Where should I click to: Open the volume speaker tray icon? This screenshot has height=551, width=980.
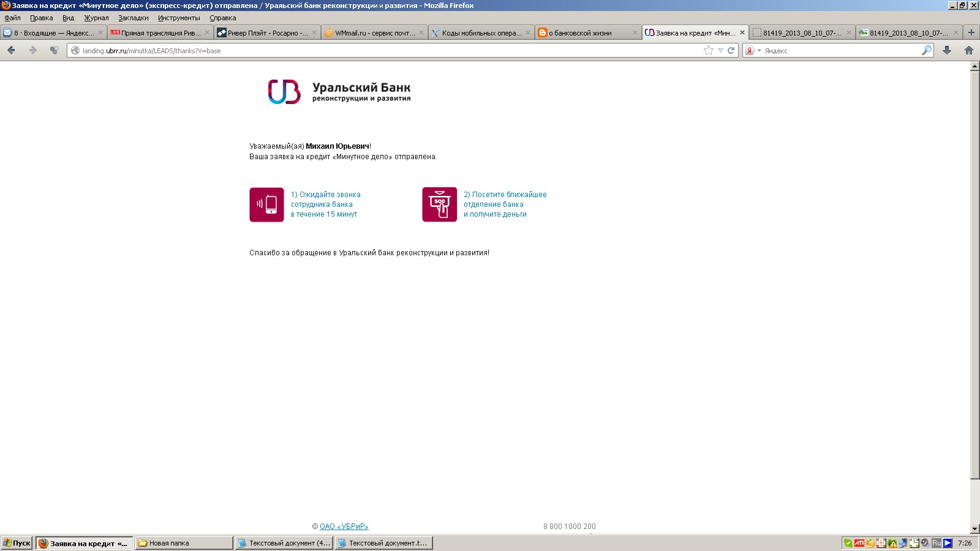[x=925, y=543]
